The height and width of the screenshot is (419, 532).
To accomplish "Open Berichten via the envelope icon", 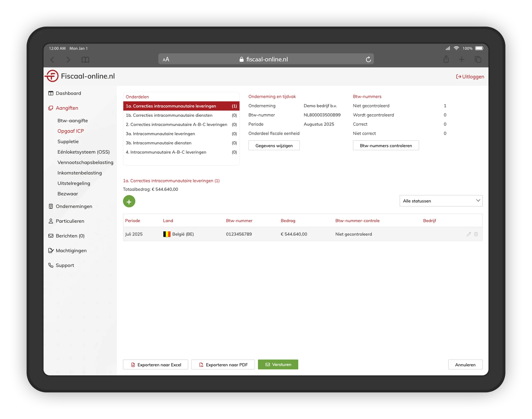I will (x=51, y=236).
